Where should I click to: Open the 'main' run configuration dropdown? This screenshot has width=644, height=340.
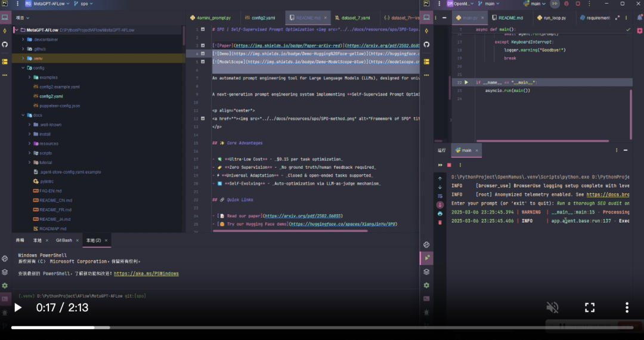pyautogui.click(x=535, y=4)
